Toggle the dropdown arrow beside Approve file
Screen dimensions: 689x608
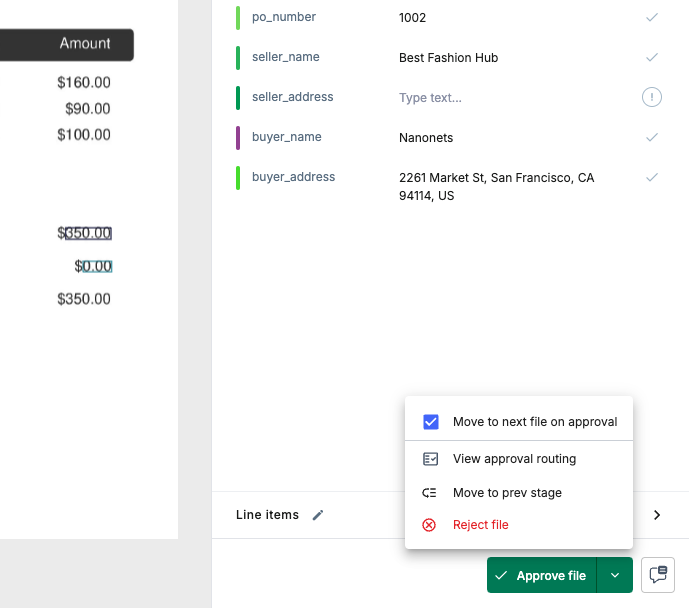[615, 575]
